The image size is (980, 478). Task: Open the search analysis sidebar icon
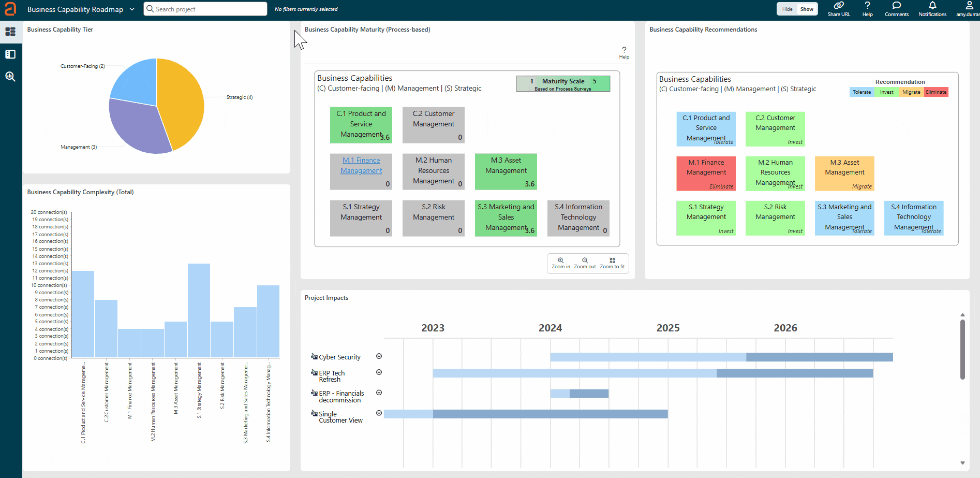[10, 77]
